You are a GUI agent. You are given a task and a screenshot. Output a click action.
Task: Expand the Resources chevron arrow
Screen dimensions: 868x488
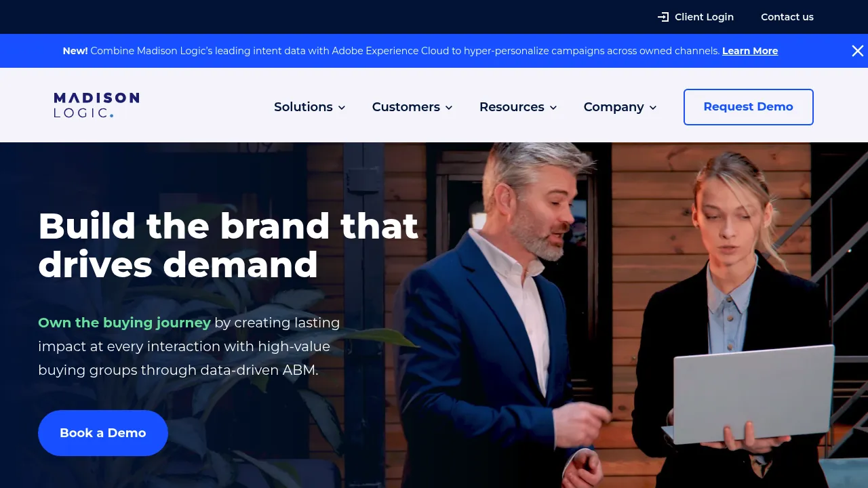(x=553, y=108)
